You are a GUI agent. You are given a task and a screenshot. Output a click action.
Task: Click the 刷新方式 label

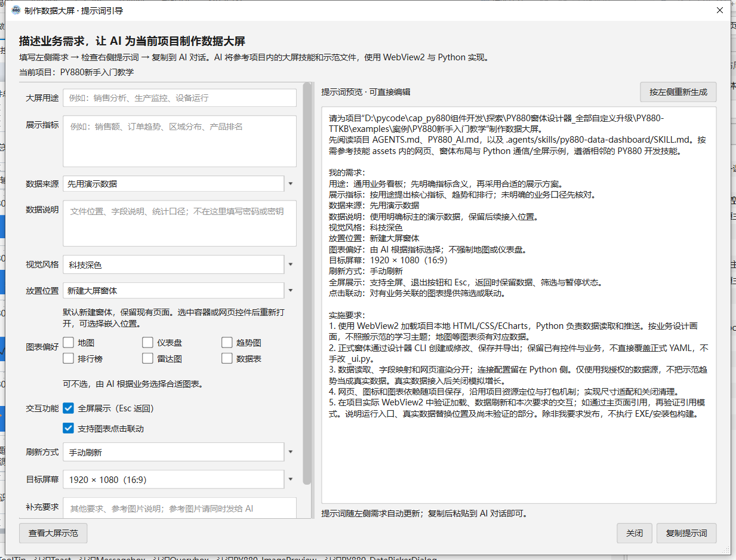tap(42, 452)
